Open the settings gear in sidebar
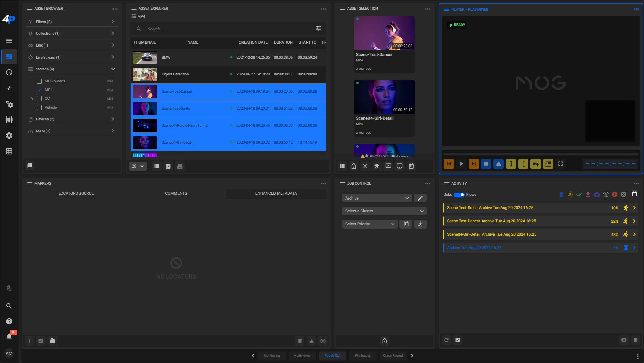644x363 pixels. pos(9,135)
